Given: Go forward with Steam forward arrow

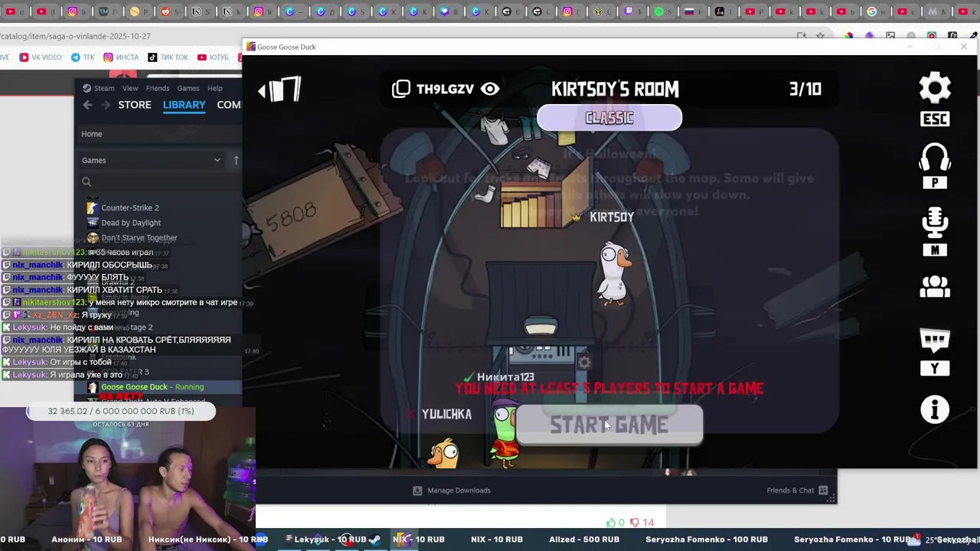Looking at the screenshot, I should (x=104, y=105).
